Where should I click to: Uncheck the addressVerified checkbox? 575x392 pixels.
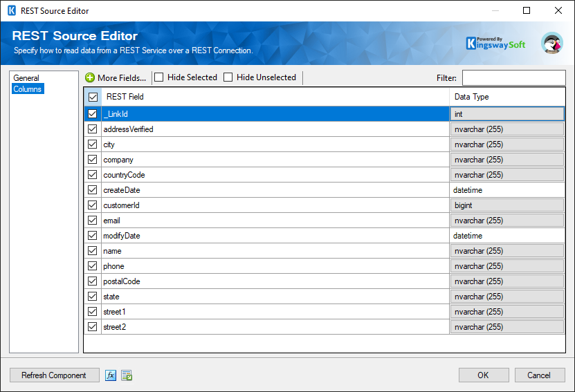[93, 129]
